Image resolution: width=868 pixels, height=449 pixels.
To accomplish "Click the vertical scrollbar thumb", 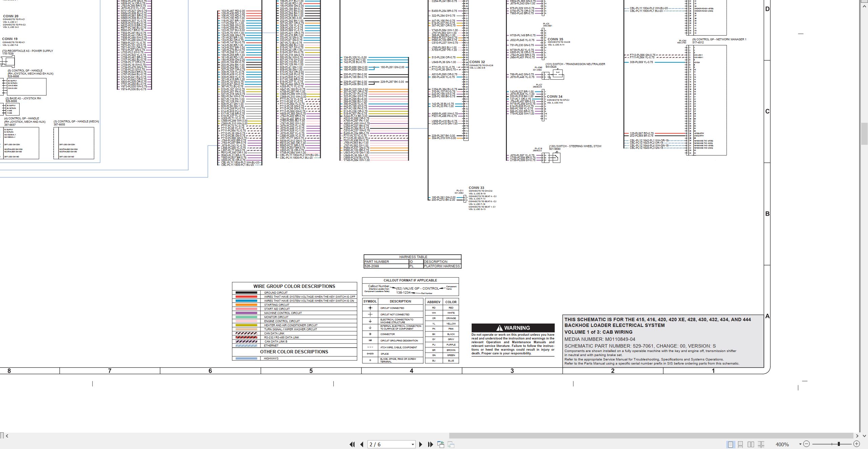I will [x=865, y=134].
